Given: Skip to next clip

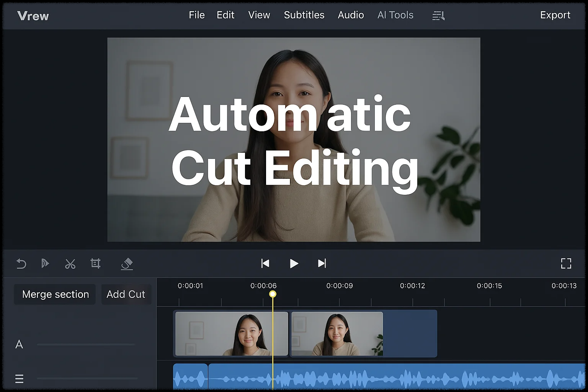Looking at the screenshot, I should (322, 263).
